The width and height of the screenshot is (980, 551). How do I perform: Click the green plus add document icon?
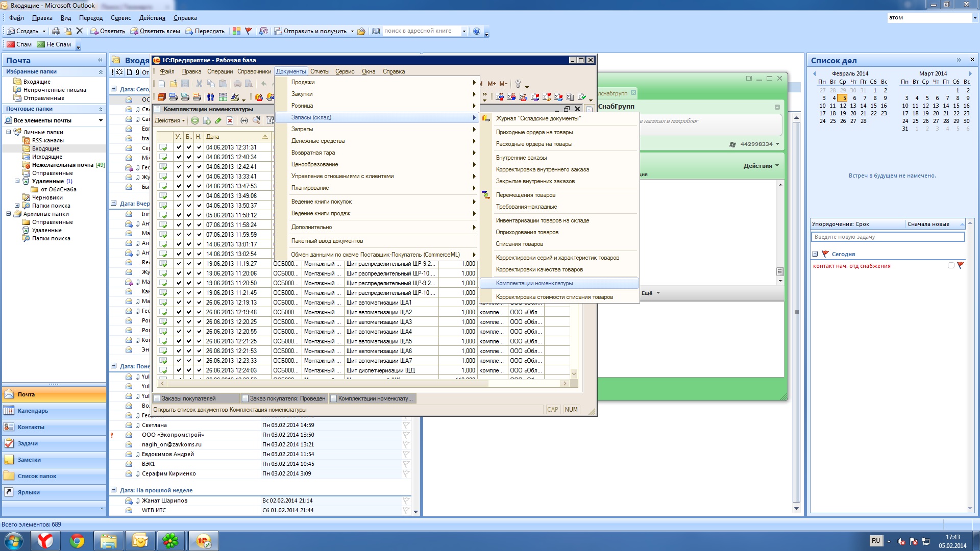pos(195,120)
